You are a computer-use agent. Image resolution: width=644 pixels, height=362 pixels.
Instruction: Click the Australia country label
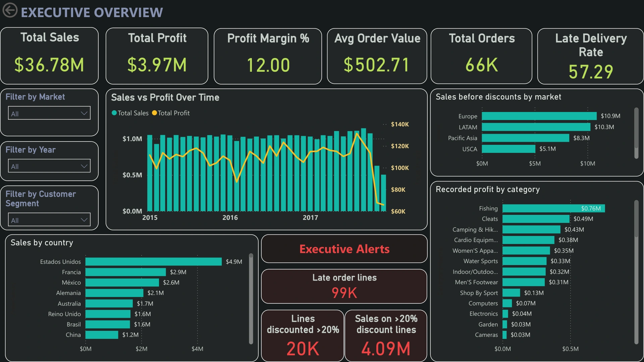69,304
